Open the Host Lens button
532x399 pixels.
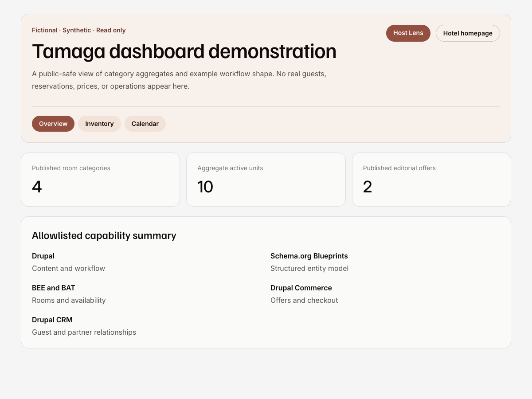point(408,33)
